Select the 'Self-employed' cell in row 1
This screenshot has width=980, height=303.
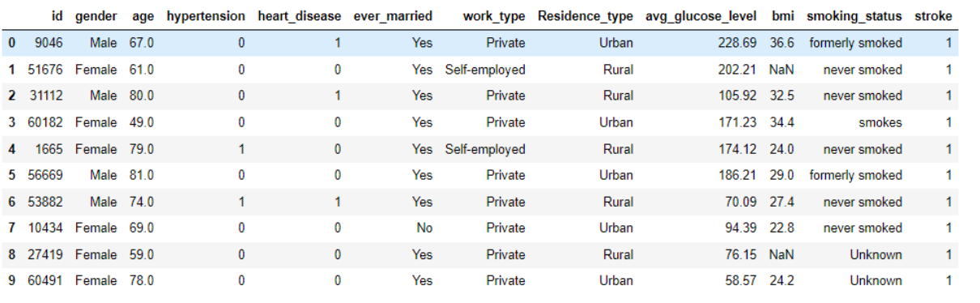(x=485, y=70)
